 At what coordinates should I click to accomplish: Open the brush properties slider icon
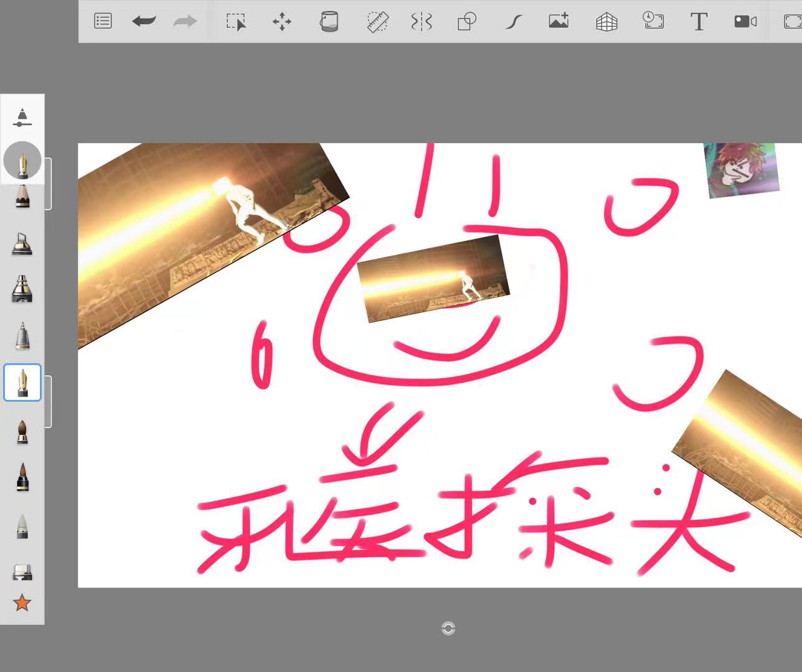point(22,118)
